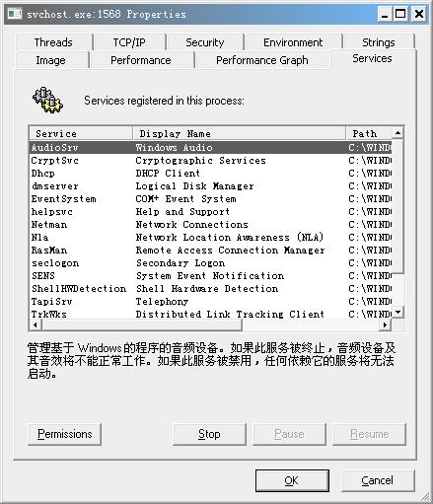Click the list's scroll down arrow
Image resolution: width=433 pixels, height=504 pixels.
[x=397, y=312]
